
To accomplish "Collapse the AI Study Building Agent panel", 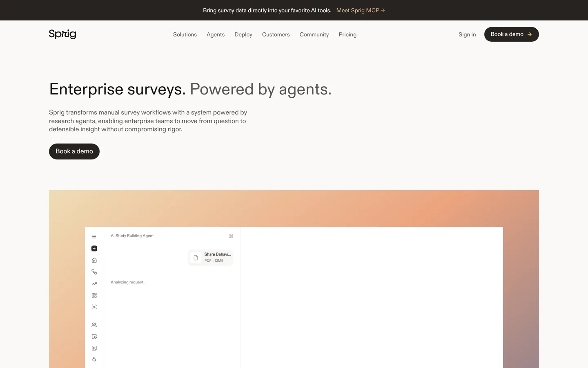I will (x=231, y=236).
